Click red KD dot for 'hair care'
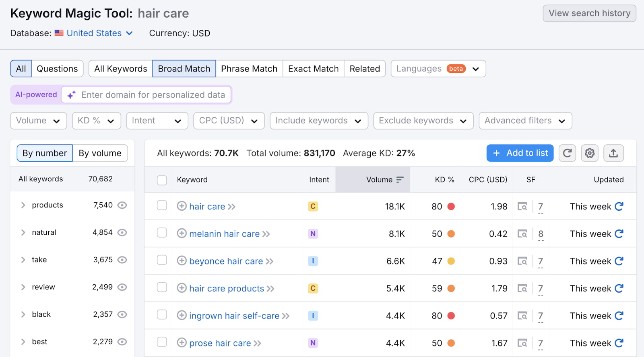This screenshot has height=357, width=644. pyautogui.click(x=451, y=207)
